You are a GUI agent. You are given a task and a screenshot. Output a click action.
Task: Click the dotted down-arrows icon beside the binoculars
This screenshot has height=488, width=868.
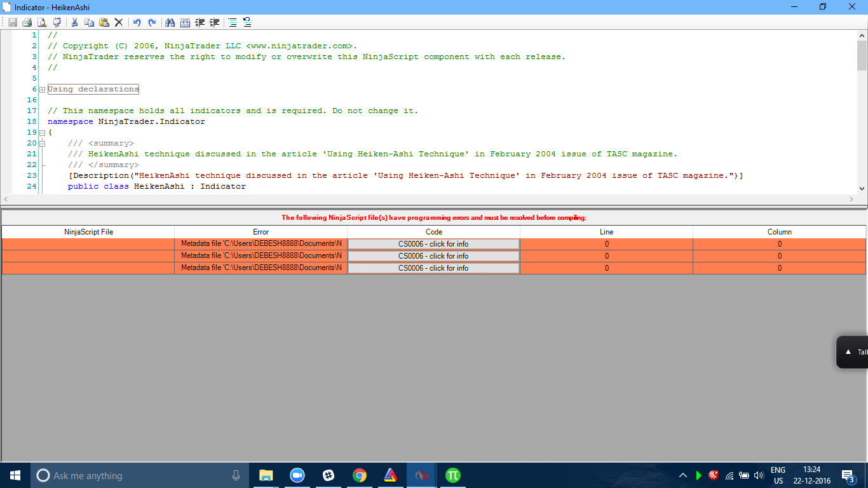[x=185, y=22]
